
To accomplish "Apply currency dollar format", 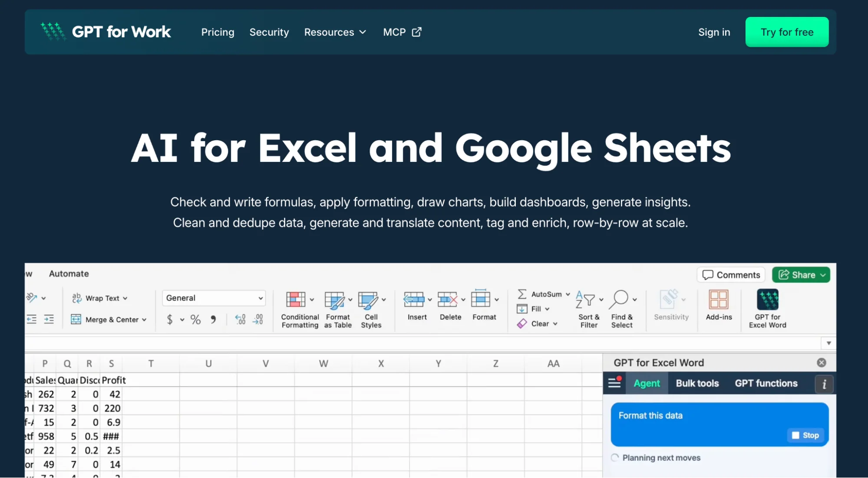I will coord(170,320).
